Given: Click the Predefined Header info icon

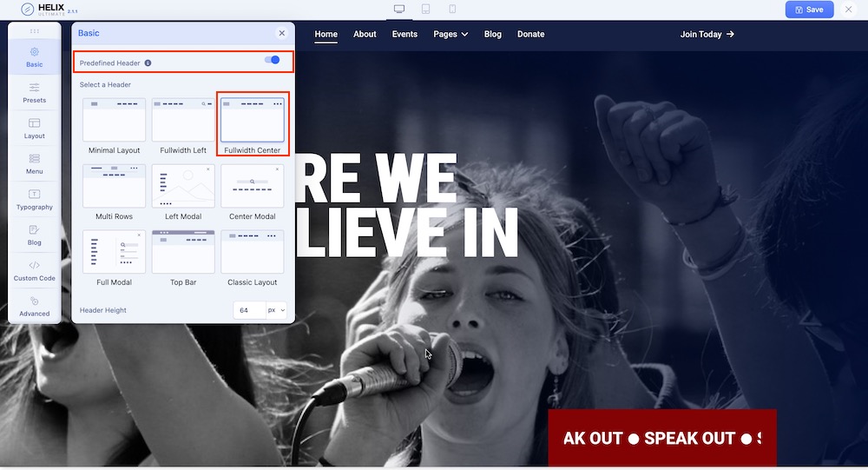Looking at the screenshot, I should point(148,63).
